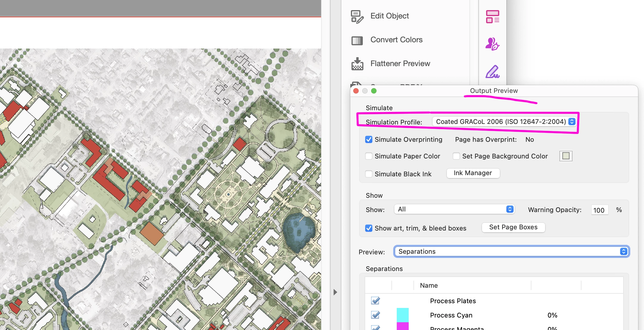Enable Simulate Paper Color

click(x=369, y=156)
